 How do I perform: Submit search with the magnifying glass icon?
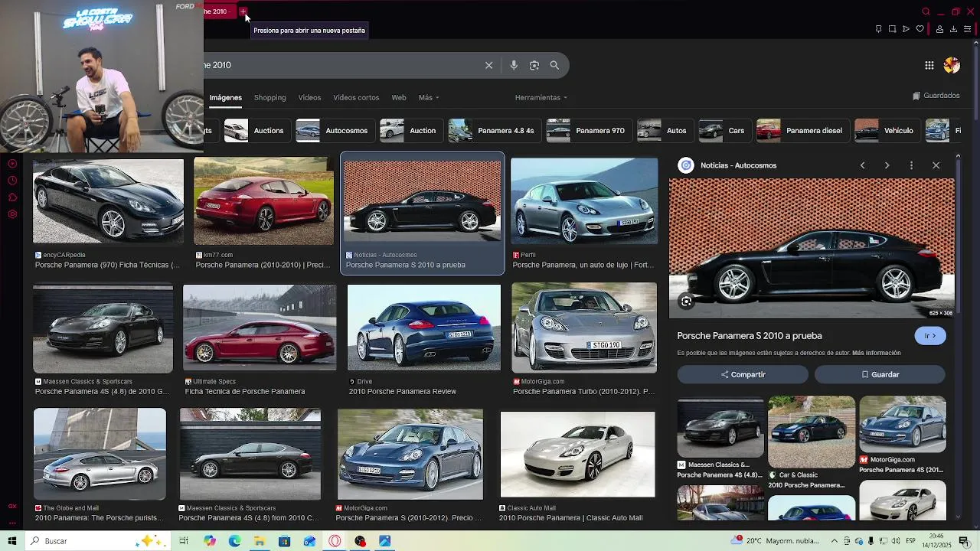[554, 65]
